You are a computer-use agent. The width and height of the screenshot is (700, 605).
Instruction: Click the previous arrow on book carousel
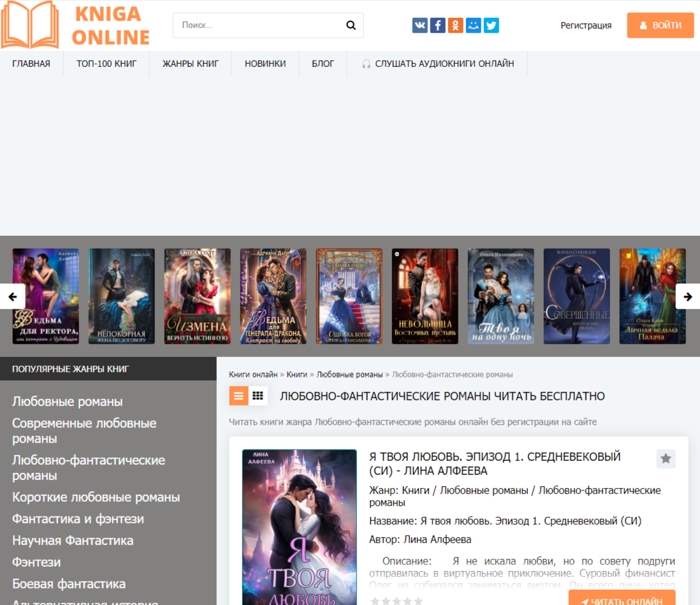coord(13,296)
